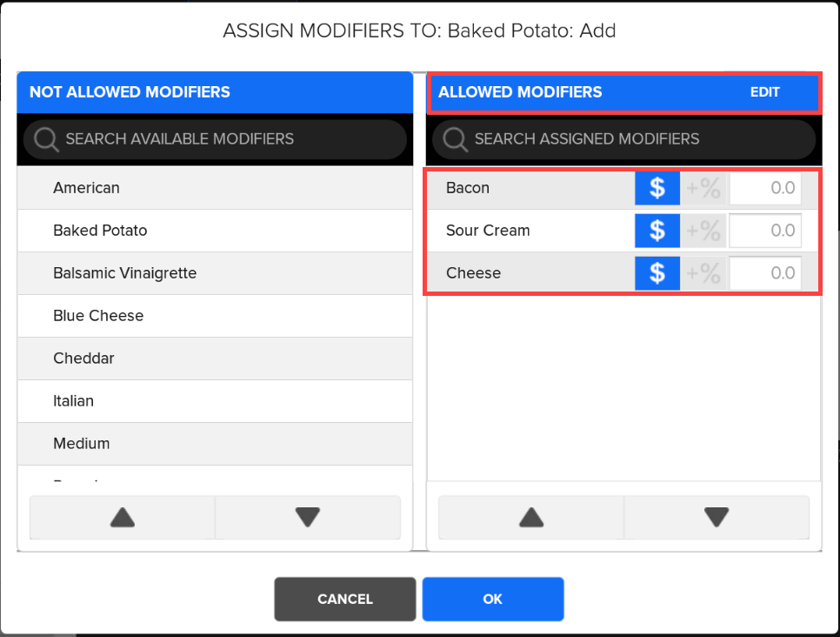Image resolution: width=840 pixels, height=637 pixels.
Task: Confirm with the OK button
Action: [x=493, y=599]
